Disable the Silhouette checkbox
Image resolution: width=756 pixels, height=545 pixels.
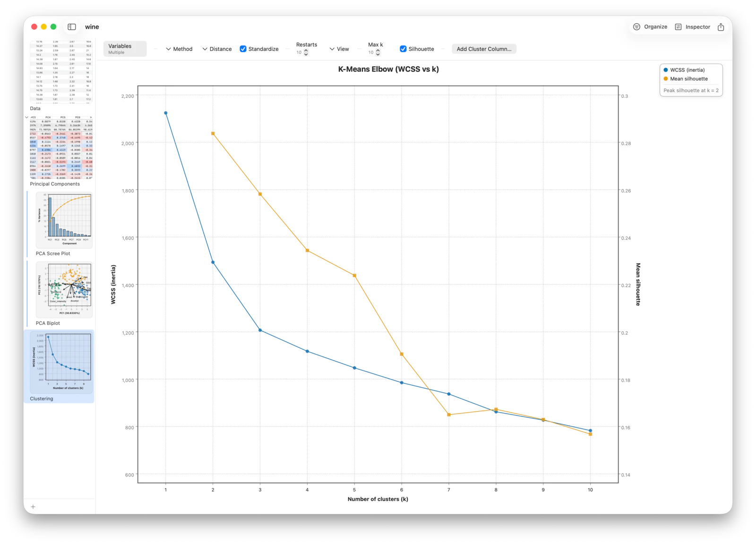coord(403,49)
